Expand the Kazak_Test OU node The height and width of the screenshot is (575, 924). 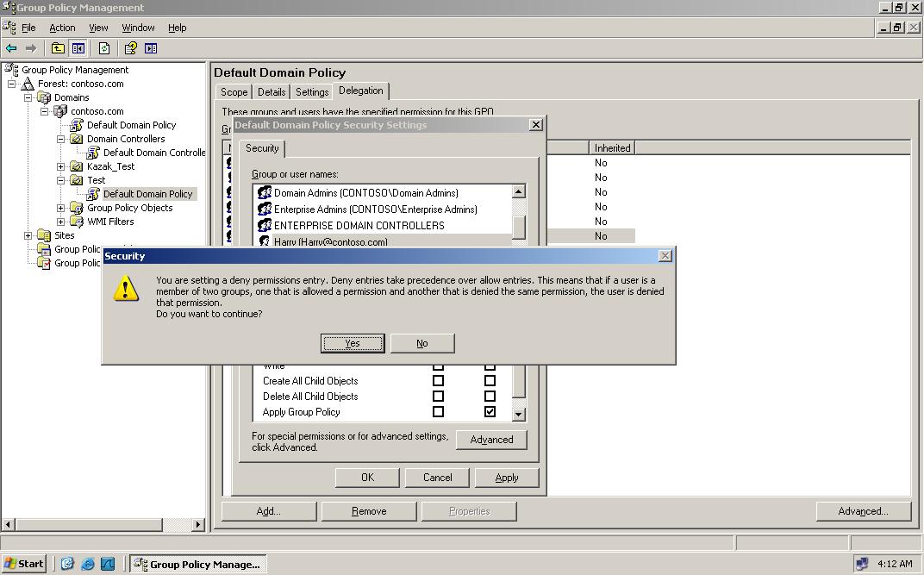click(x=60, y=166)
